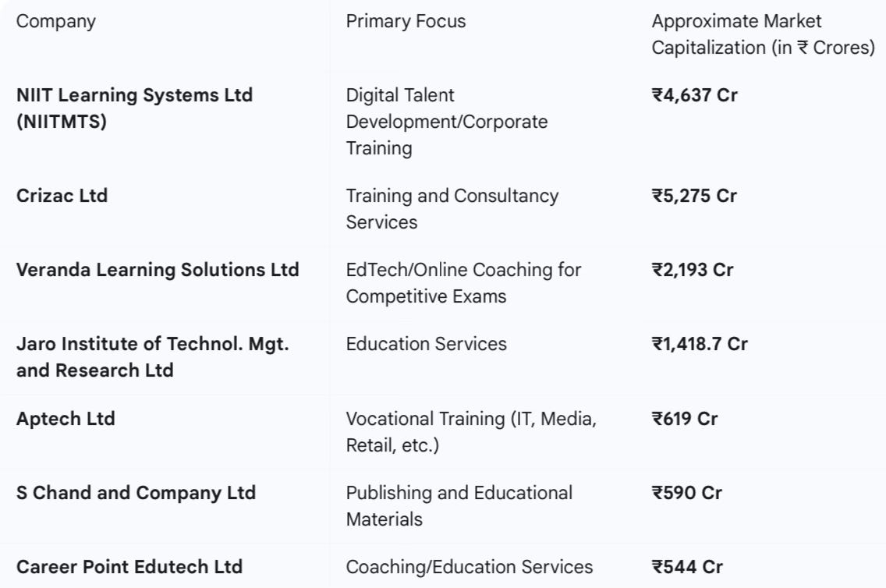886x588 pixels.
Task: Click the ₹619 Cr market cap value
Action: point(685,419)
